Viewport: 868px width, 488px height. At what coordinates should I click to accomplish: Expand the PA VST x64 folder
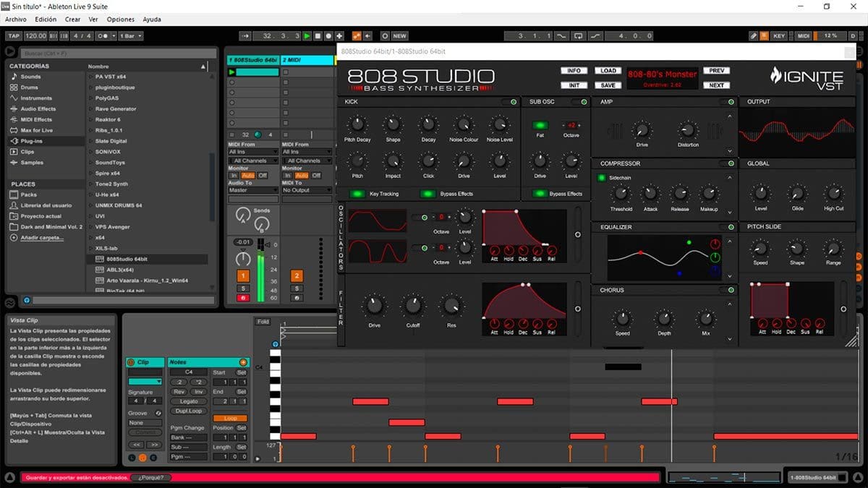[x=90, y=77]
